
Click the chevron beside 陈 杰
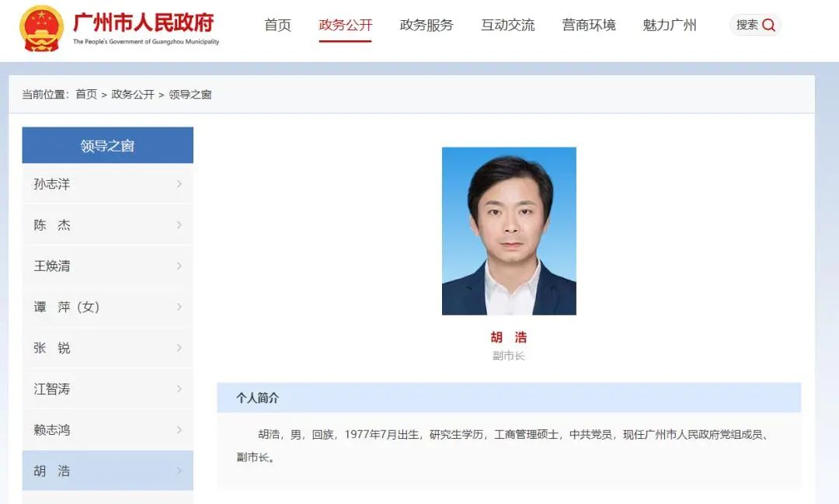click(x=179, y=225)
